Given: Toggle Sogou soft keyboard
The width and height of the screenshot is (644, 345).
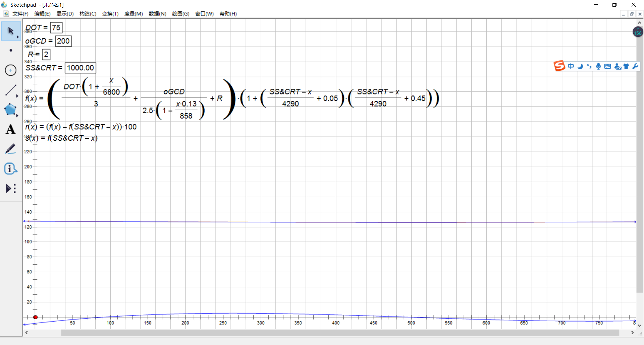Looking at the screenshot, I should click(607, 66).
